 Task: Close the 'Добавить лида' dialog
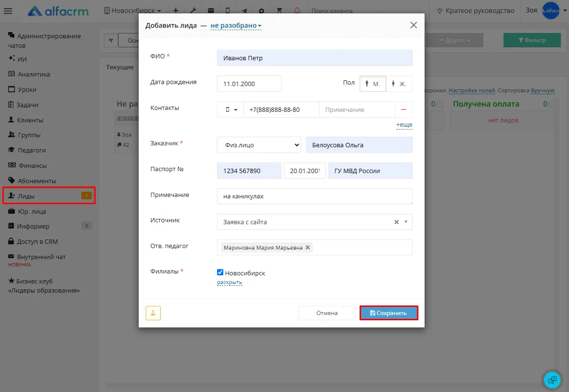point(413,25)
